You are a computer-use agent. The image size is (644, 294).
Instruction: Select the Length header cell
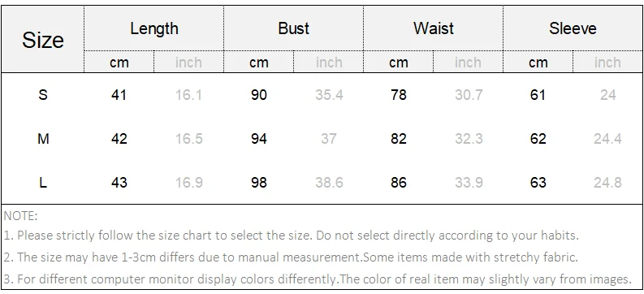[x=154, y=28]
